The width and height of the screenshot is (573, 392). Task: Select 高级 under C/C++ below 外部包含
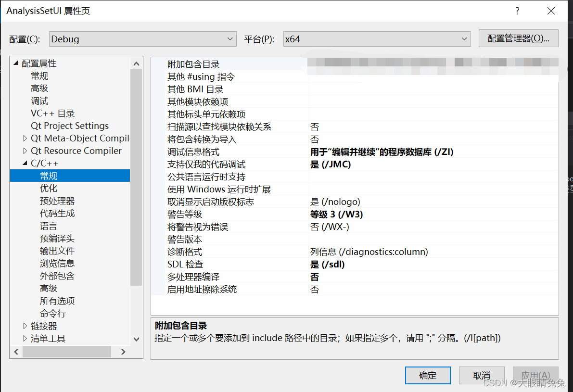coord(49,289)
